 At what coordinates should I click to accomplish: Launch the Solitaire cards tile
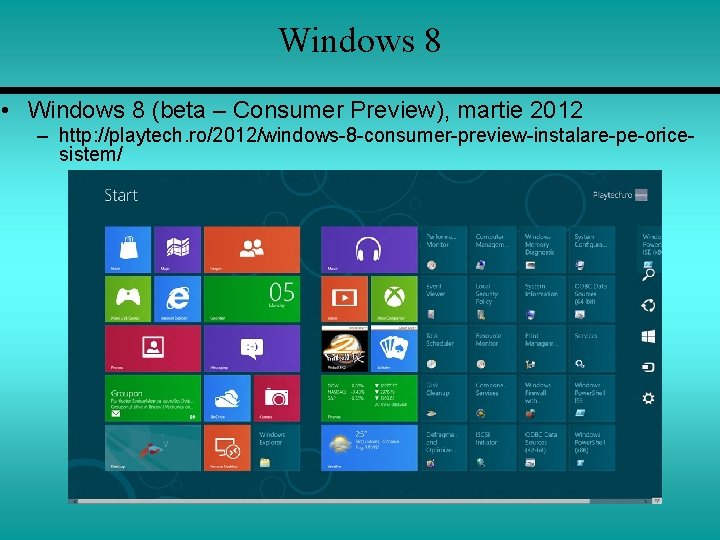tap(394, 349)
